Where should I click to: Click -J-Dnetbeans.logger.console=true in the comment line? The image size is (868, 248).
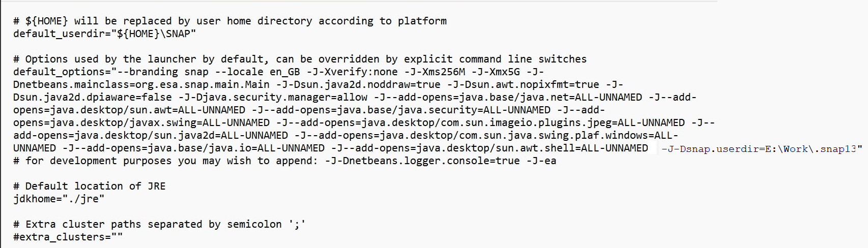(422, 161)
